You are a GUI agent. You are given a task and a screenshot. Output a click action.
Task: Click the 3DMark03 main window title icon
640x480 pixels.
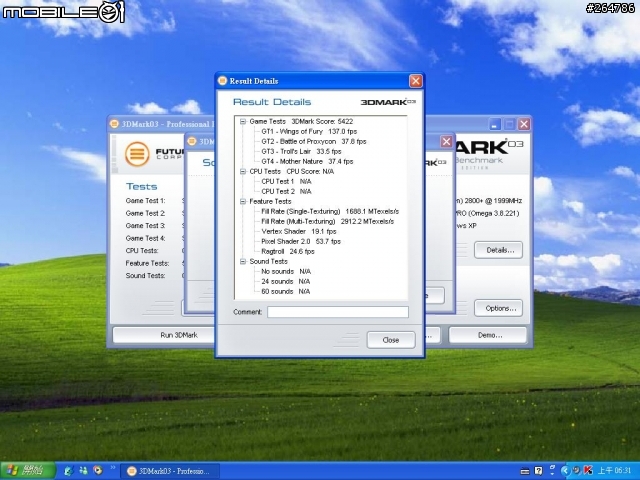pos(115,124)
